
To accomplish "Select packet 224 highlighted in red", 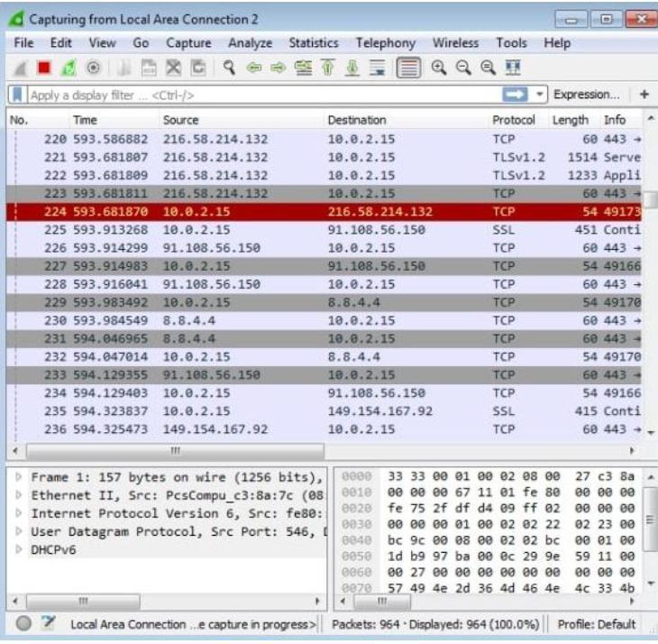I will [324, 212].
